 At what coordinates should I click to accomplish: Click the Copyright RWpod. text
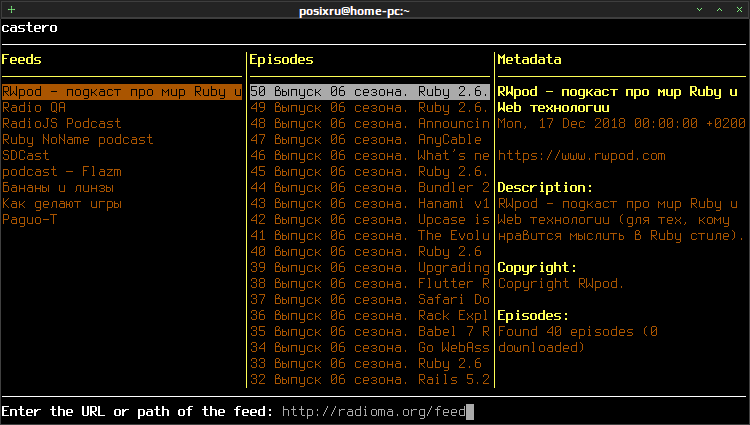[561, 284]
